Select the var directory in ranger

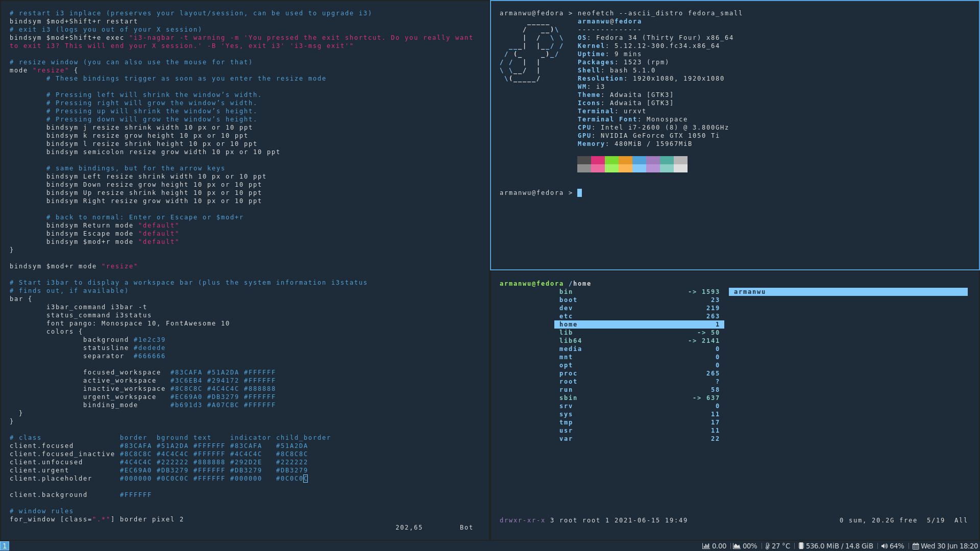click(639, 439)
